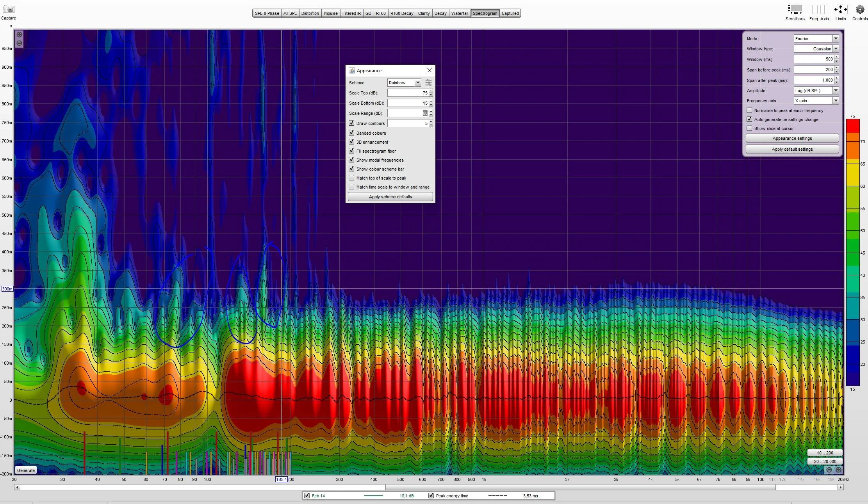Image resolution: width=868 pixels, height=504 pixels.
Task: Open the RT60 Decay tab
Action: (402, 13)
